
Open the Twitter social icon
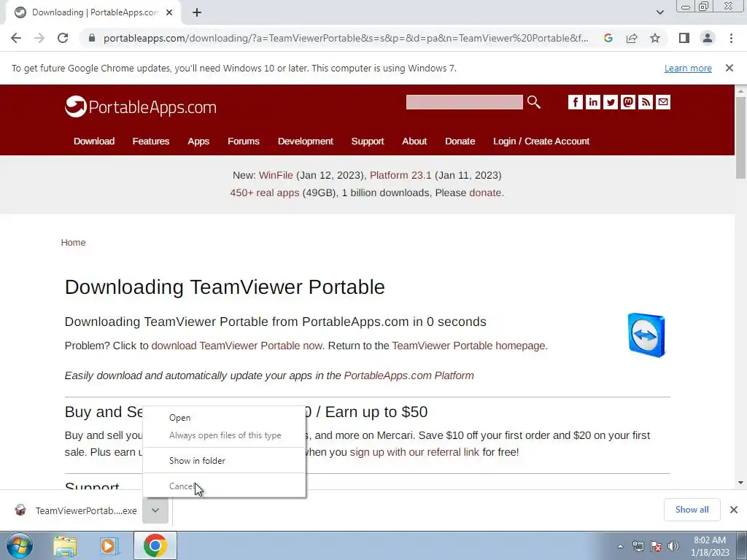click(611, 102)
